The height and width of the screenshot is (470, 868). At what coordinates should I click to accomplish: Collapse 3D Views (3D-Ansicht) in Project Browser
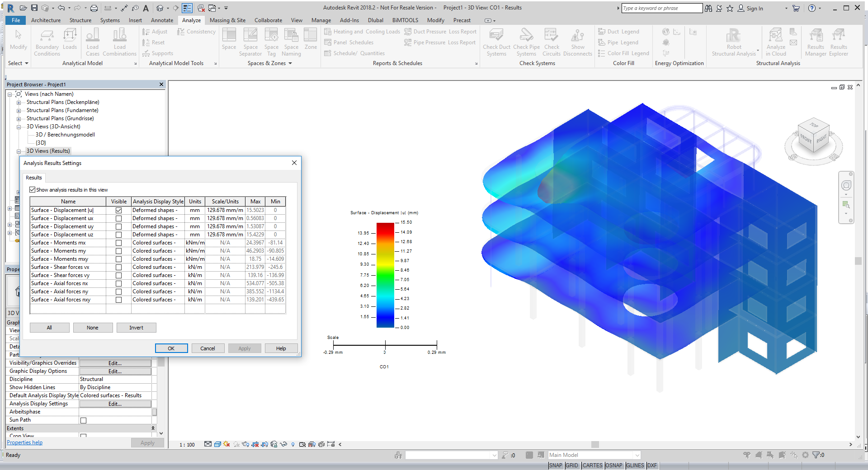tap(18, 127)
